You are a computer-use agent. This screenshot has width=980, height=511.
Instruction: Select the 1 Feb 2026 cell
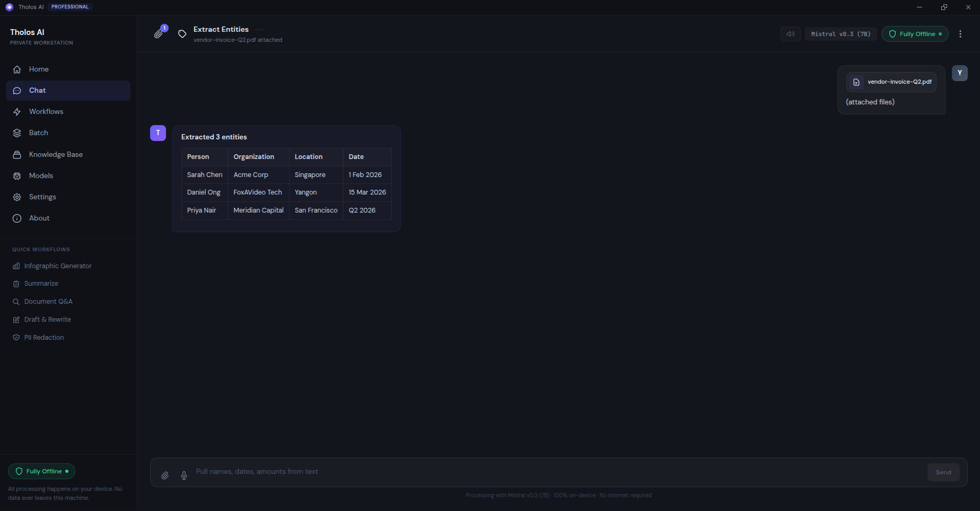[367, 175]
